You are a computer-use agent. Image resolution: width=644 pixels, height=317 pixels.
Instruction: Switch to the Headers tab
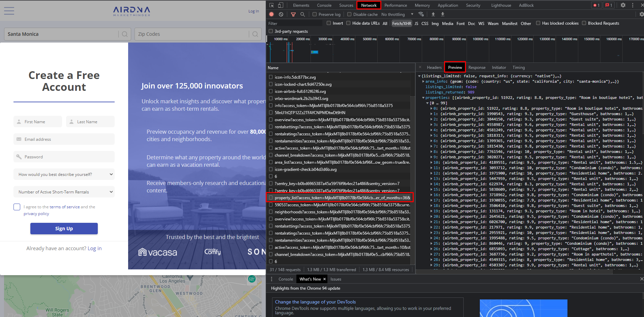434,68
